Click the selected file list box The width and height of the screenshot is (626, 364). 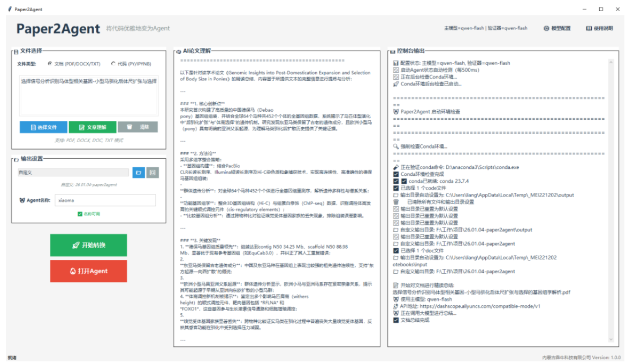pyautogui.click(x=88, y=95)
